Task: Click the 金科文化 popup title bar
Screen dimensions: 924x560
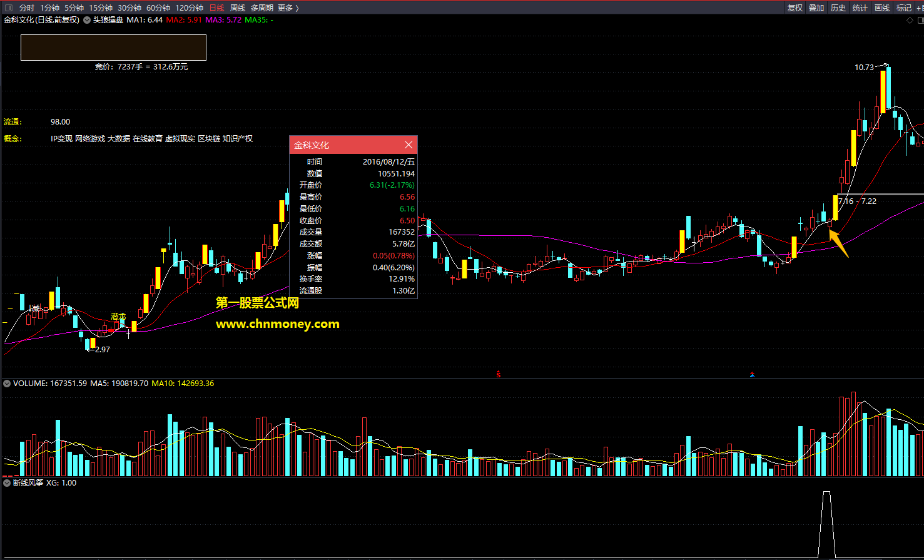Action: click(353, 145)
